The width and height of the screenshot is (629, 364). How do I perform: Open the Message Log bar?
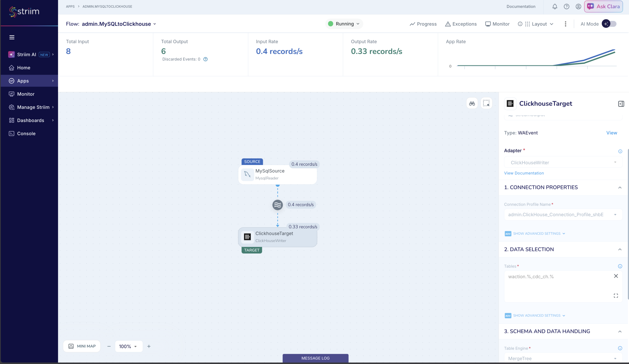[x=315, y=358]
